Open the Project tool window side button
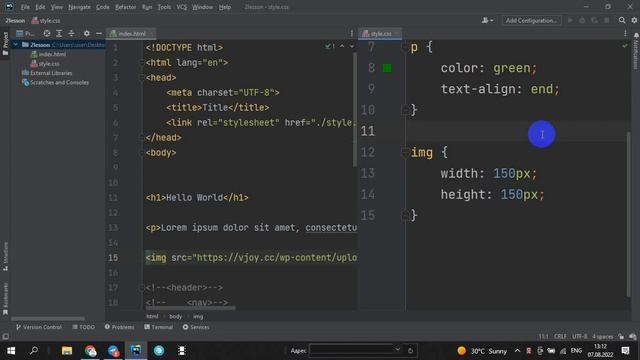Screen dimensions: 640x360 coord(5,44)
